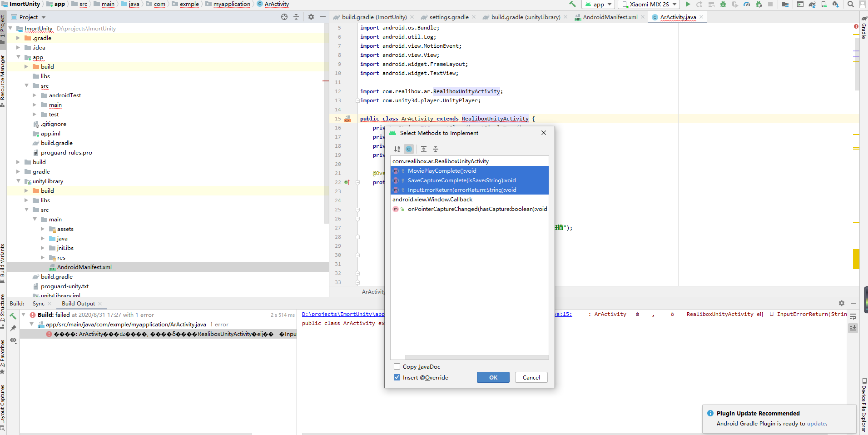This screenshot has height=435, width=868.
Task: Click yellow warning stripe on editor scrollbar
Action: coord(856,259)
